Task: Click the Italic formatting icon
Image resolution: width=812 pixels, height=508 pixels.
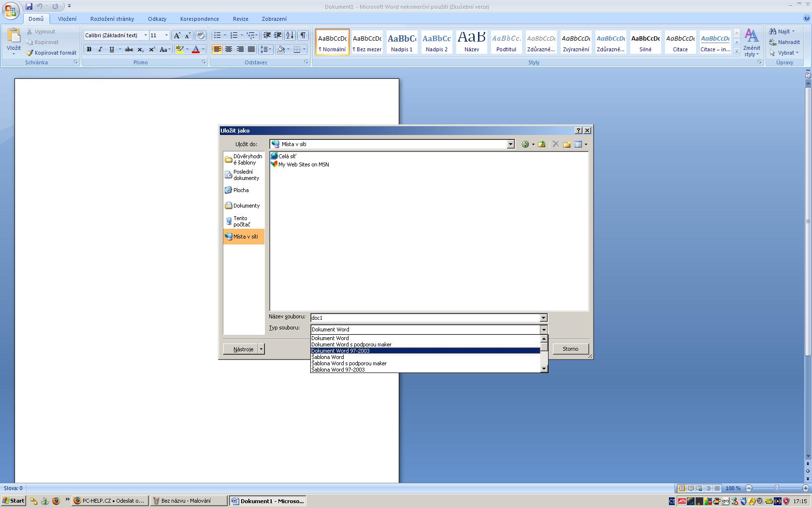Action: [100, 49]
